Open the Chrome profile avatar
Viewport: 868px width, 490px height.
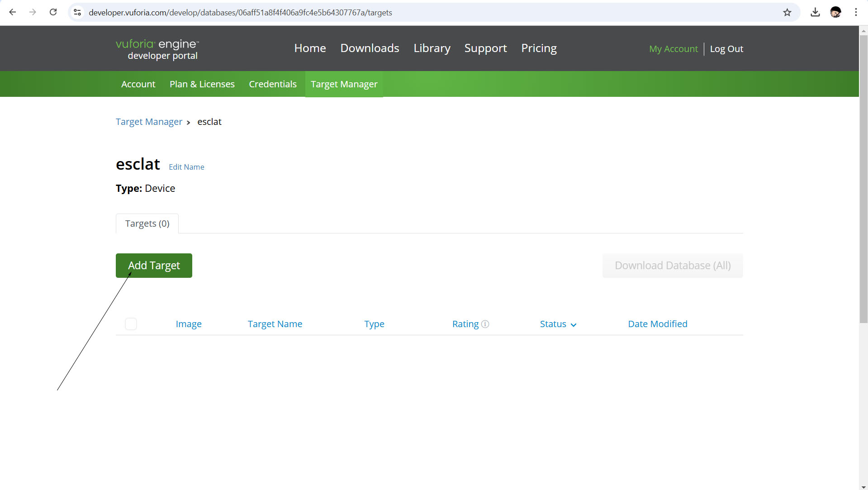(x=835, y=12)
